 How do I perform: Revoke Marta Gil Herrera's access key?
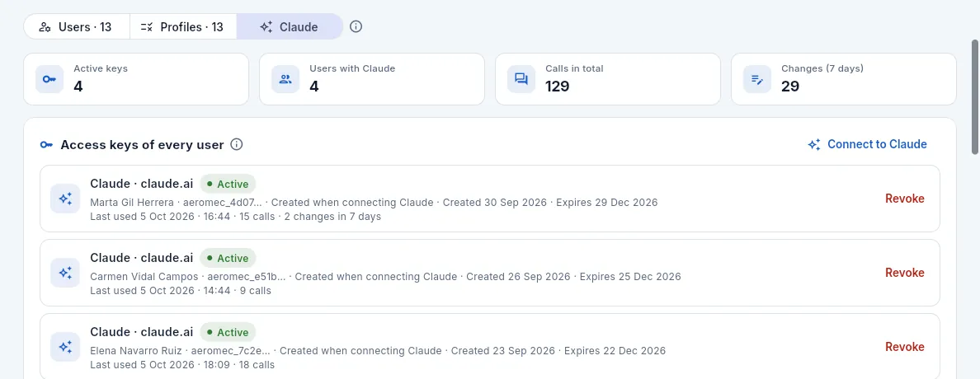pos(904,199)
